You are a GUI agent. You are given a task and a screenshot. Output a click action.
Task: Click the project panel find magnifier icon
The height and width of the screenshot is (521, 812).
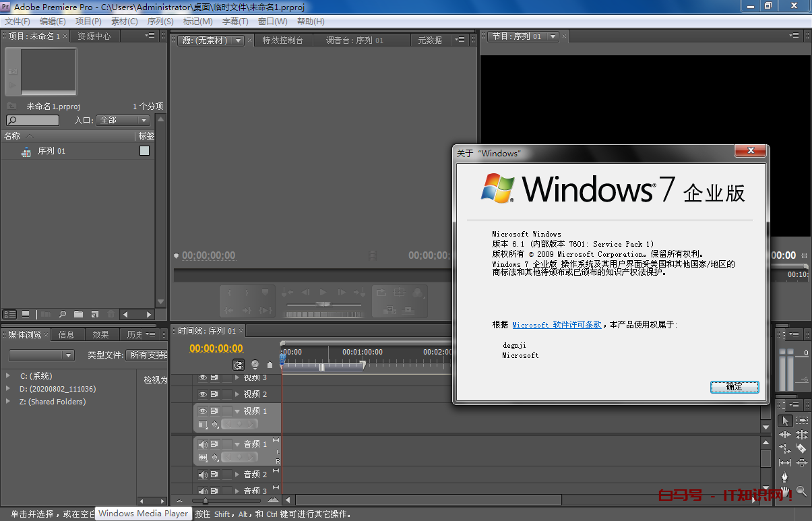click(x=62, y=314)
